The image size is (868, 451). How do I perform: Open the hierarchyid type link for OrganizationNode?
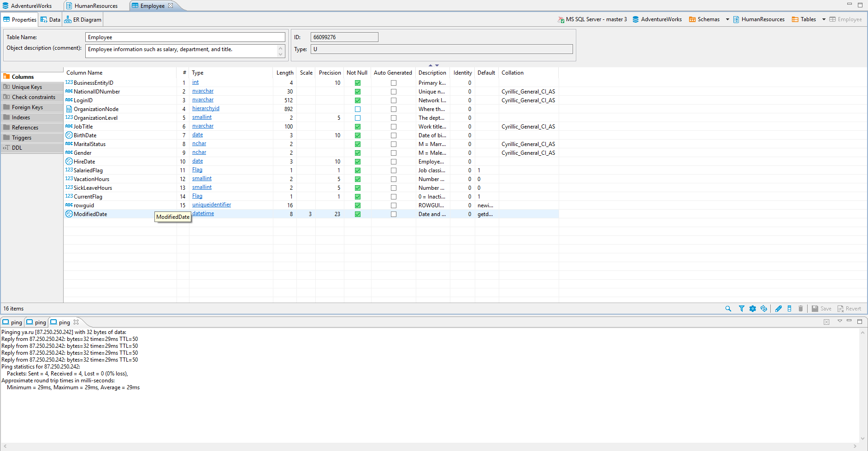[206, 108]
